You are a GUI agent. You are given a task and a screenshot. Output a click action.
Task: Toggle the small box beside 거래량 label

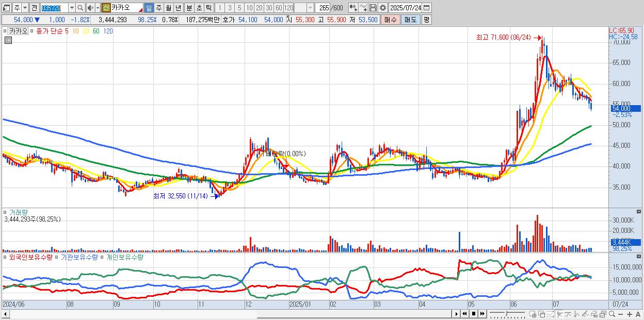(6, 212)
